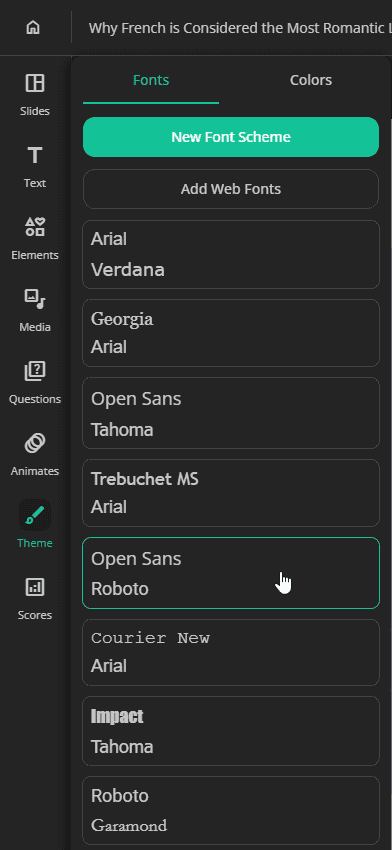Open the Scores panel icon

pos(35,587)
